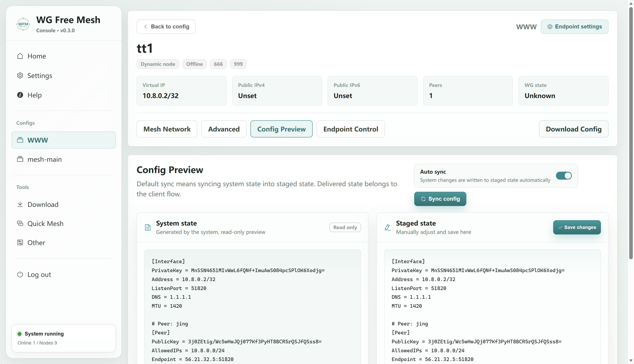Open the Download tool

64,204
